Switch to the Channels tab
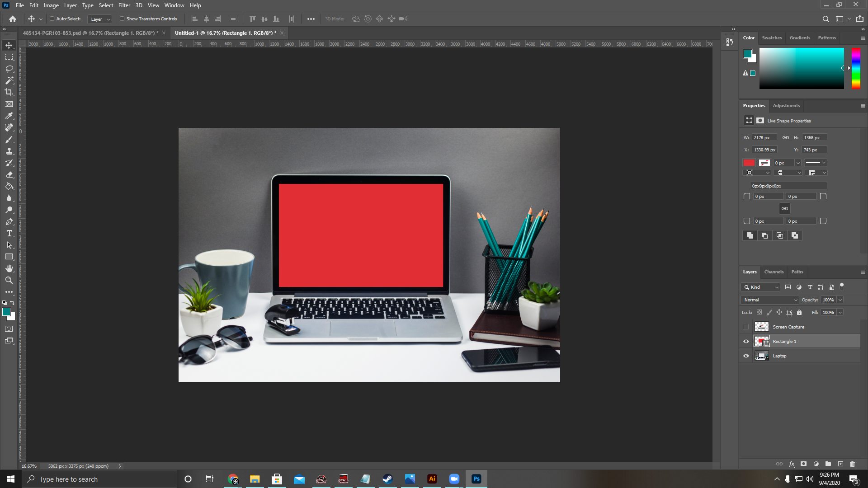The height and width of the screenshot is (488, 868). tap(774, 272)
